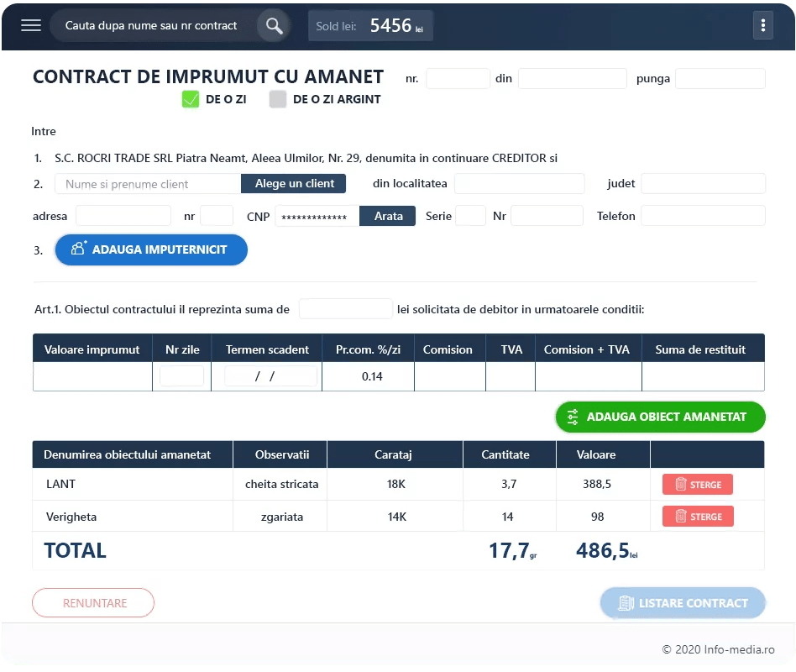The image size is (796, 672).
Task: Click the 486,5 lei total value
Action: [606, 550]
